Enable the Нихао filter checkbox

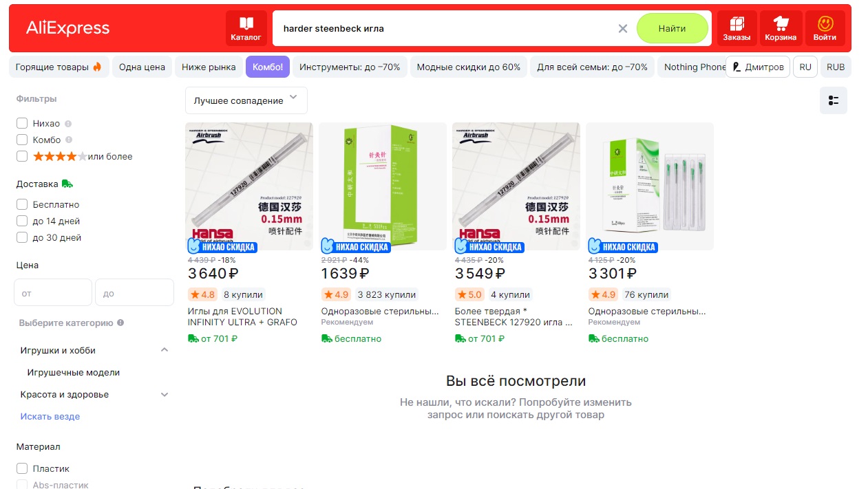(x=22, y=124)
